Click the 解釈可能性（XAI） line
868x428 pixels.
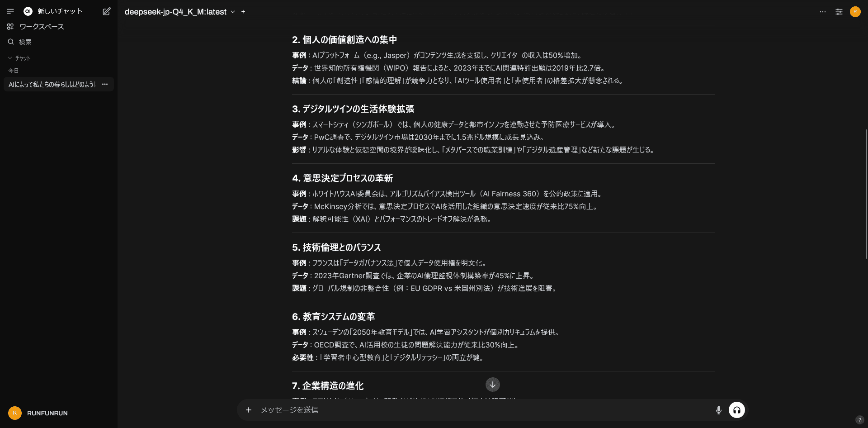(x=393, y=219)
